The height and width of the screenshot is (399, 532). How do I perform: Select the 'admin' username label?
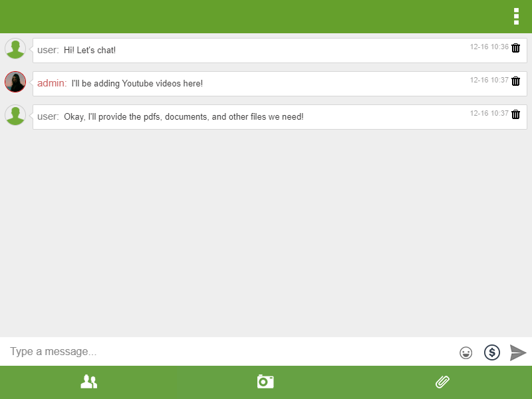[x=52, y=83]
